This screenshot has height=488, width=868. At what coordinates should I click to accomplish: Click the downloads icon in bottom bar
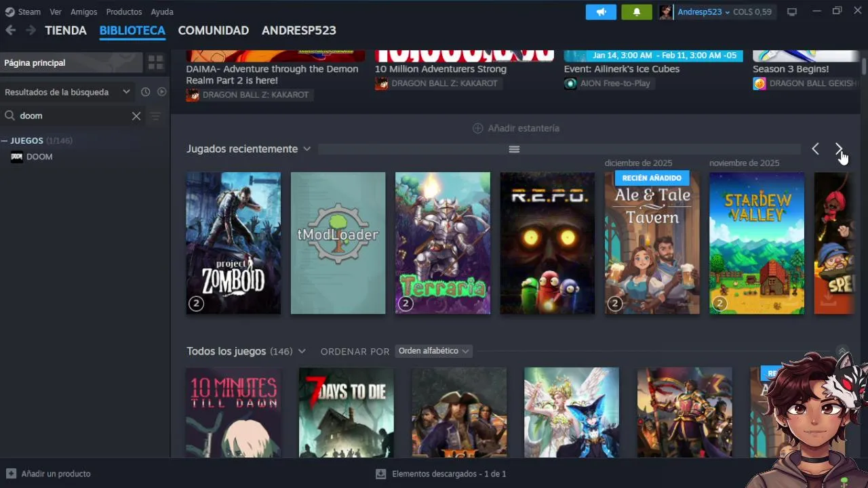coord(380,474)
